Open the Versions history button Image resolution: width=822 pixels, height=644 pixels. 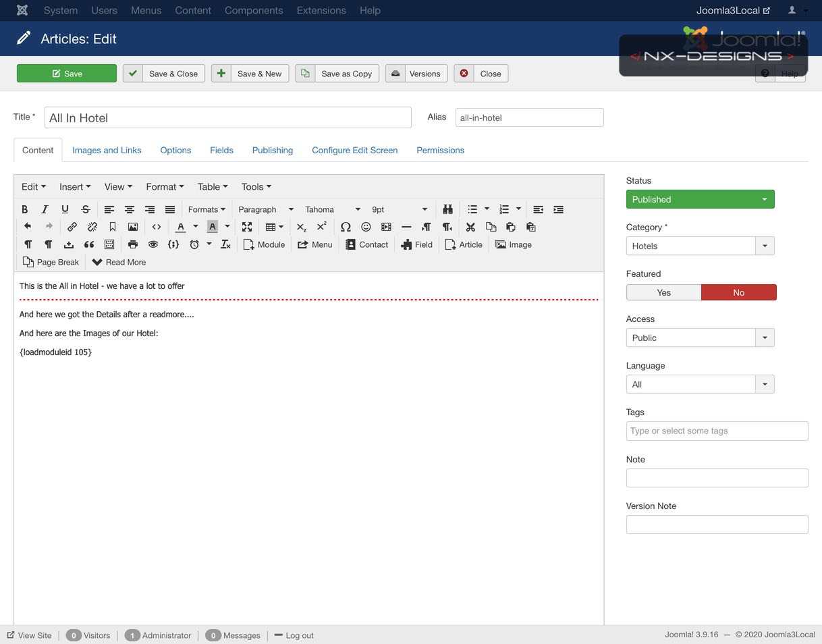click(x=417, y=74)
